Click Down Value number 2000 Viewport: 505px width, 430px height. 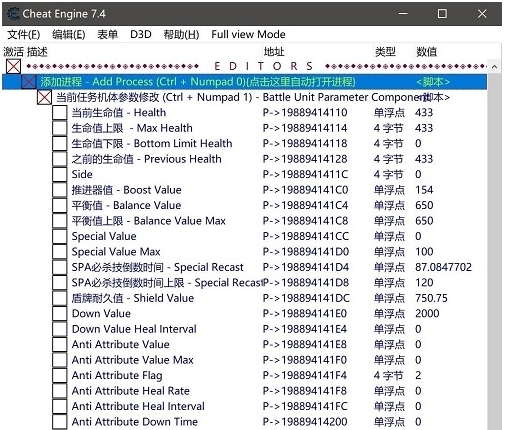click(427, 313)
